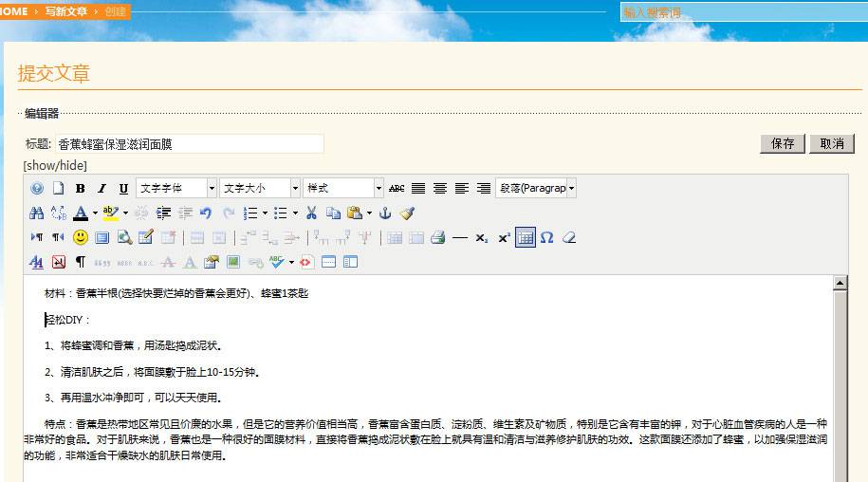This screenshot has width=868, height=482.
Task: Toggle bold formatting
Action: (81, 188)
